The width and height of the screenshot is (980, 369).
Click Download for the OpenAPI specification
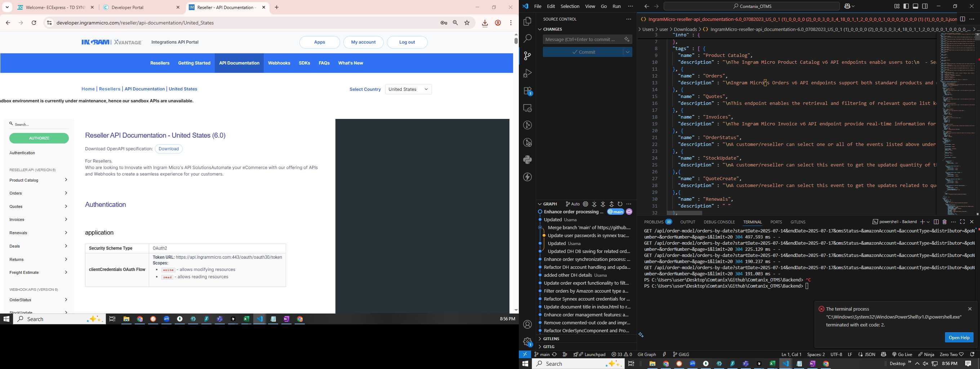pos(169,149)
